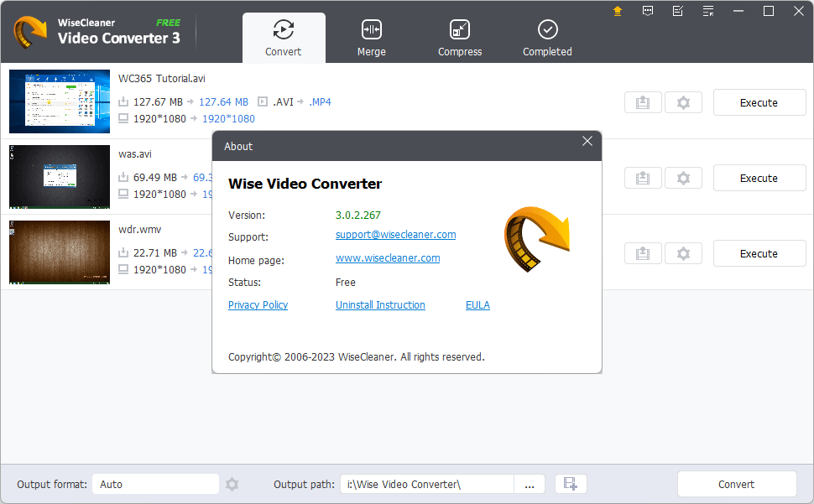Image resolution: width=814 pixels, height=504 pixels.
Task: Select the wdr.wmv thumbnail
Action: [x=60, y=252]
